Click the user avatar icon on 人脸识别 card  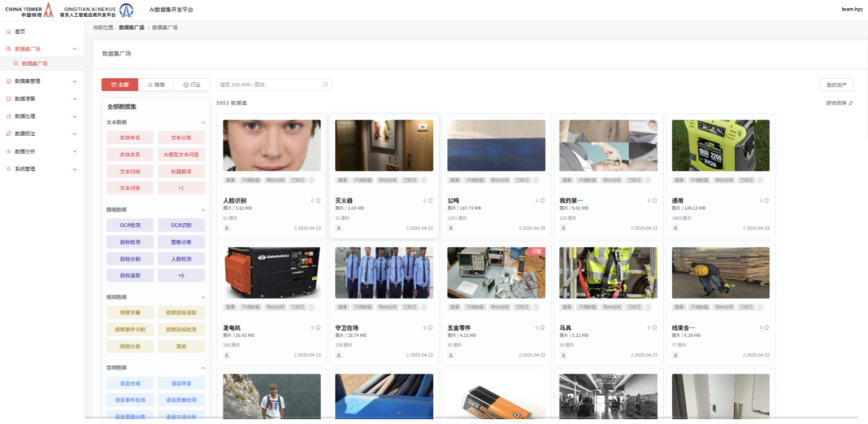(x=227, y=228)
